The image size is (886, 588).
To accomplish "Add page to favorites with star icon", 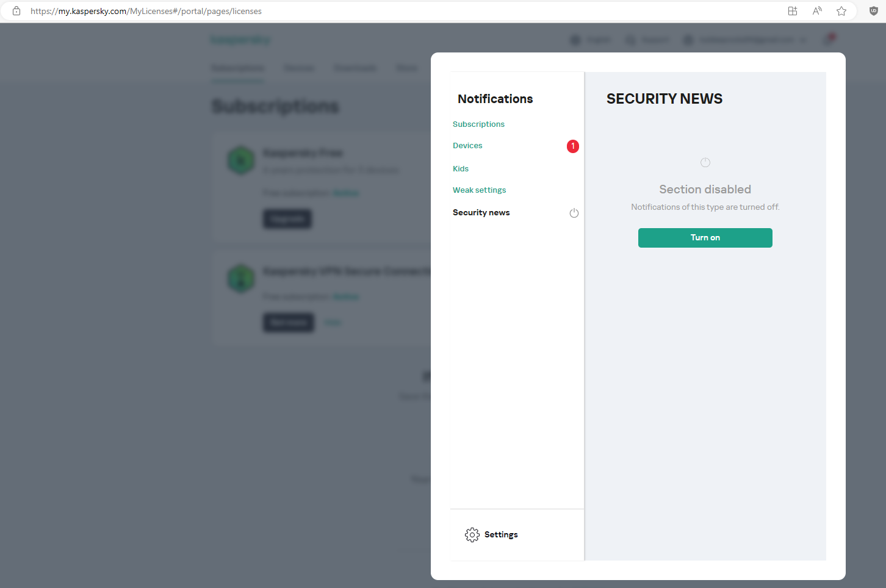I will [841, 11].
